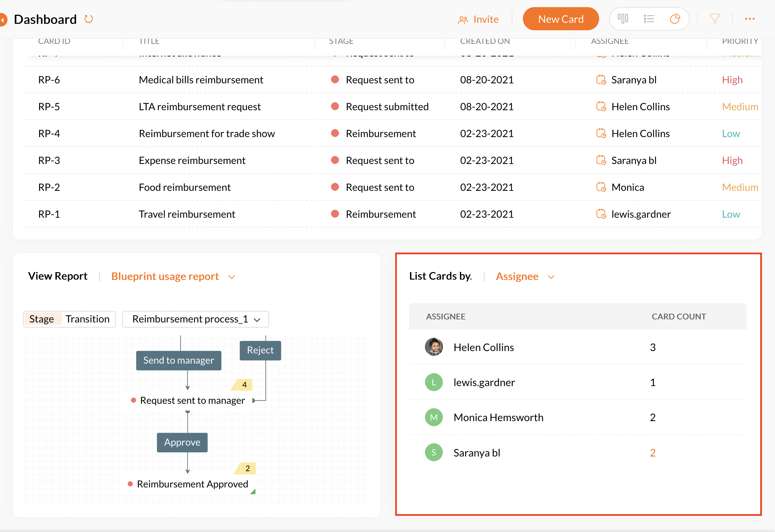Switch to the list view icon

coord(649,19)
